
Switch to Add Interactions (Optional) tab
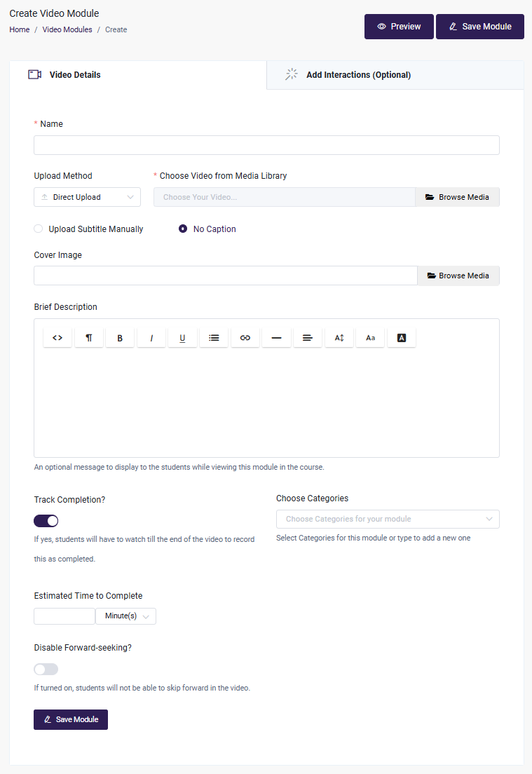click(357, 75)
